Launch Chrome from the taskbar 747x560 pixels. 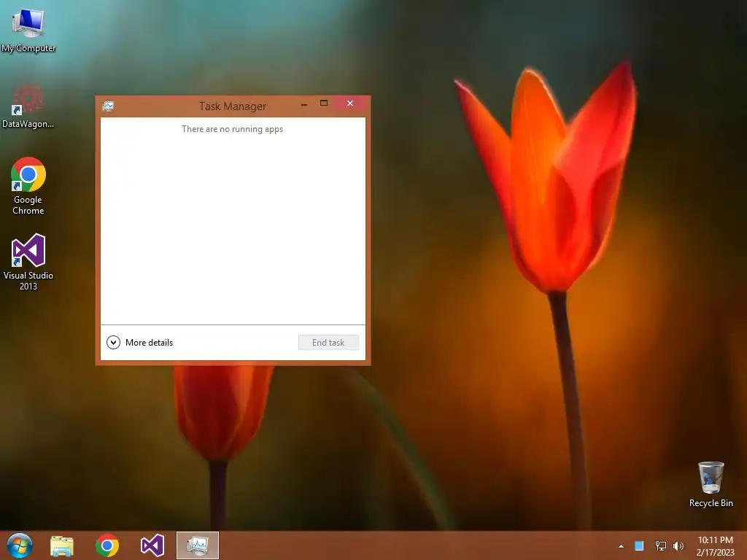tap(107, 545)
